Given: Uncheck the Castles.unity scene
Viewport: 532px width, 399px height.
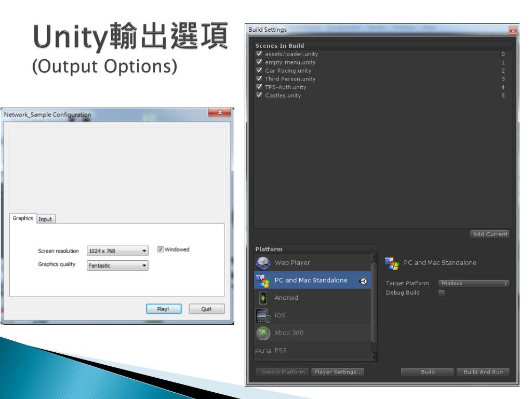Looking at the screenshot, I should pos(259,95).
